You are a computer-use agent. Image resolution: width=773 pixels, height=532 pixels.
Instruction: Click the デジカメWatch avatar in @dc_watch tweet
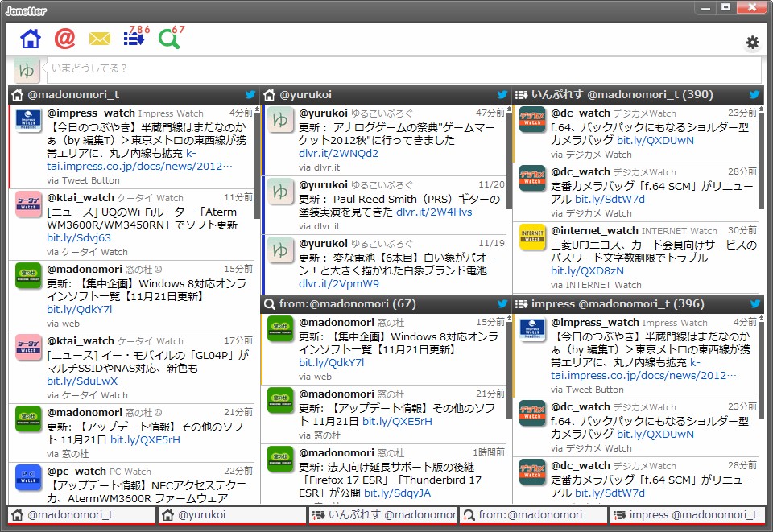tap(532, 119)
